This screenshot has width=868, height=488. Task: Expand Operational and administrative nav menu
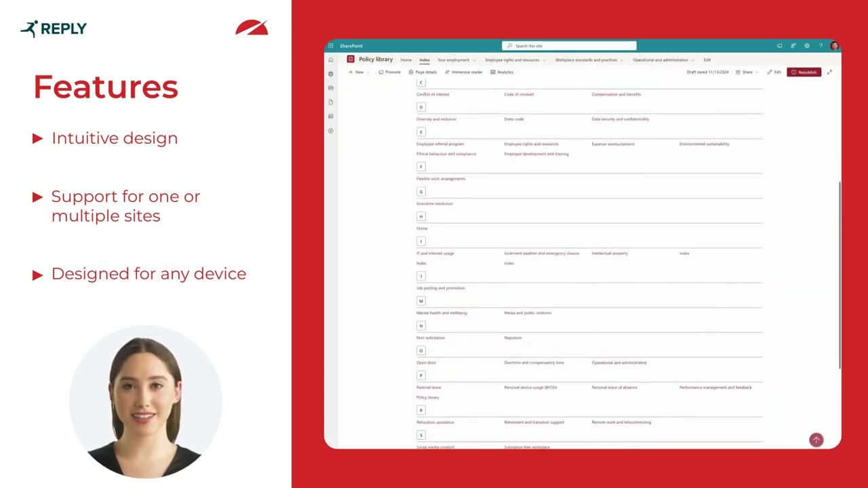(664, 60)
